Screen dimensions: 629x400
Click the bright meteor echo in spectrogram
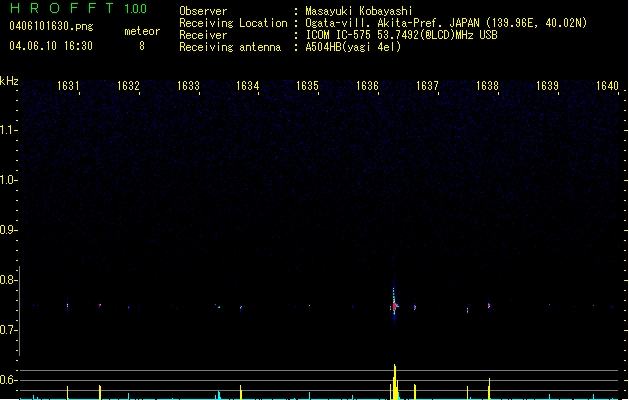394,303
